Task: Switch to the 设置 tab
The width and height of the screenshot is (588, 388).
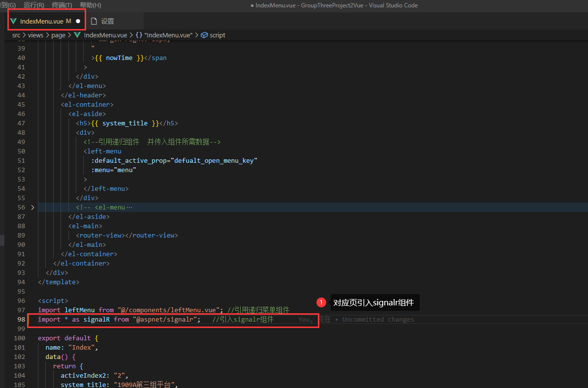Action: pyautogui.click(x=107, y=21)
